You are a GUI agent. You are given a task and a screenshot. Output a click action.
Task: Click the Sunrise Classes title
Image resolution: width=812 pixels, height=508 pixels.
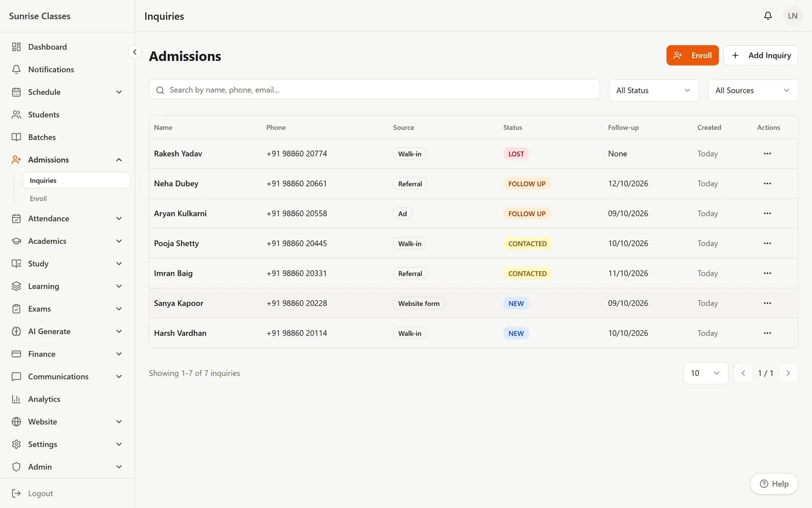tap(40, 16)
